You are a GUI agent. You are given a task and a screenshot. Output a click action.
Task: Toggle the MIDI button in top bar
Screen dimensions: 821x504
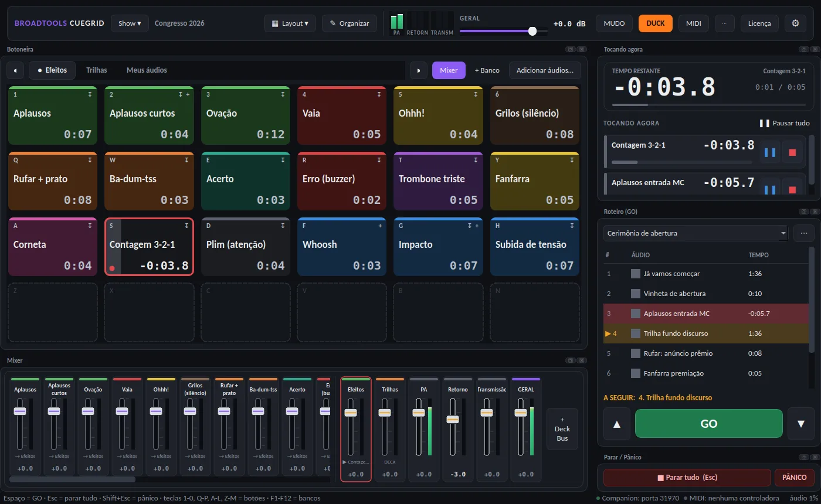(x=694, y=23)
